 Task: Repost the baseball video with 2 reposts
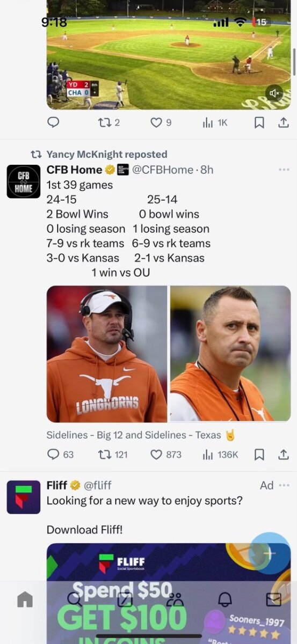(x=109, y=122)
